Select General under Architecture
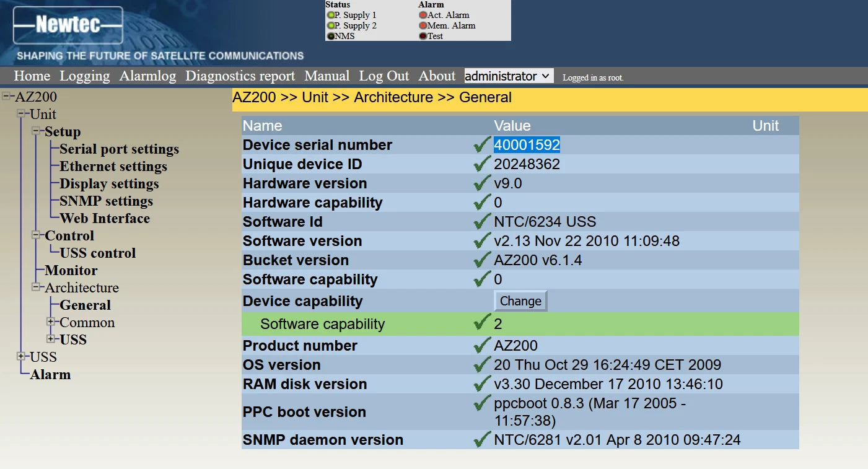The height and width of the screenshot is (469, 868). 85,305
